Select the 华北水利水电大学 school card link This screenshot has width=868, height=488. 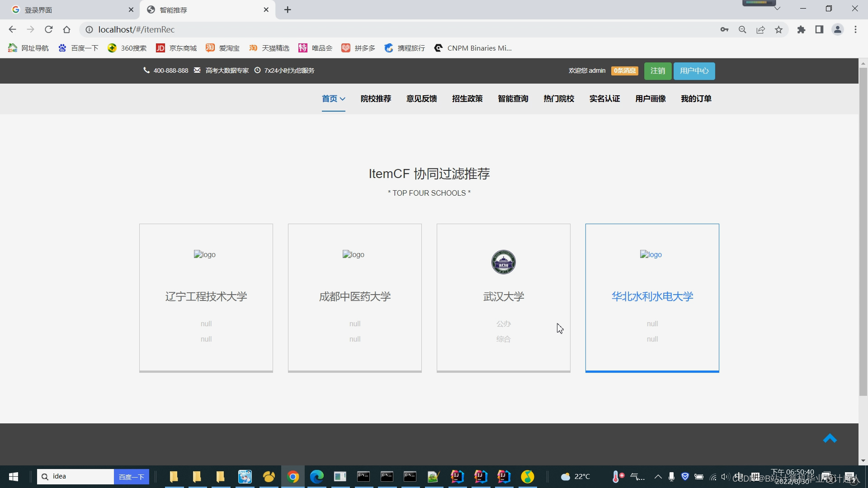[x=652, y=296]
